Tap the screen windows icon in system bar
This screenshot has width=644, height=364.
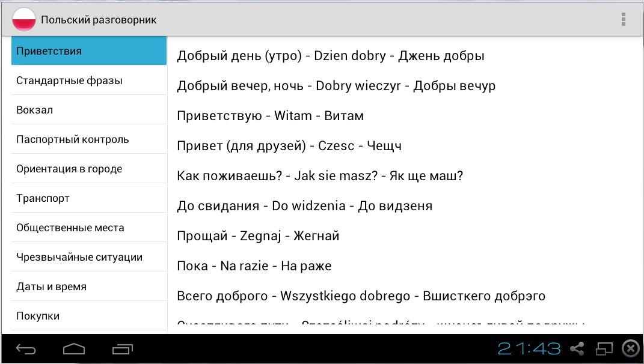pos(604,349)
